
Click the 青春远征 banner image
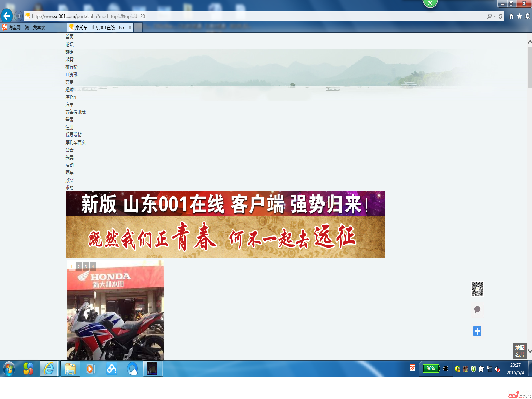pyautogui.click(x=225, y=237)
